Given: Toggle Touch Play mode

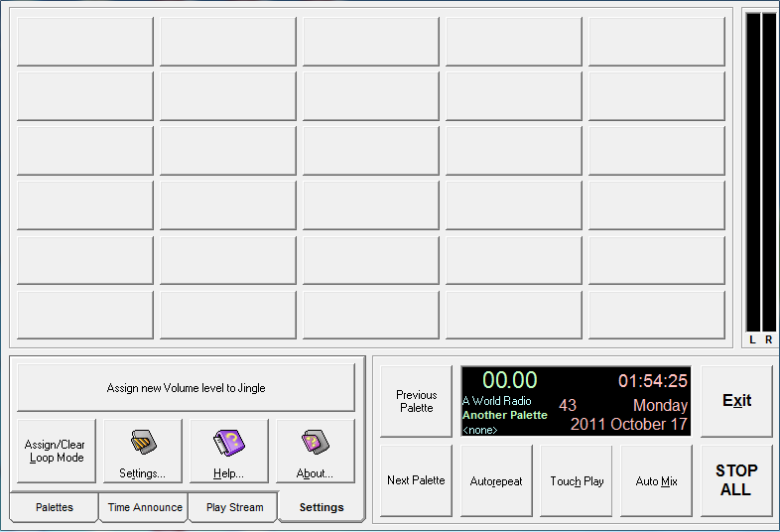Looking at the screenshot, I should pos(577,480).
